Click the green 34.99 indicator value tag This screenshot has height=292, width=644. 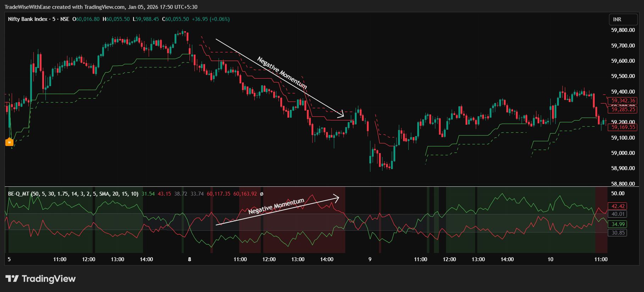[x=618, y=224]
